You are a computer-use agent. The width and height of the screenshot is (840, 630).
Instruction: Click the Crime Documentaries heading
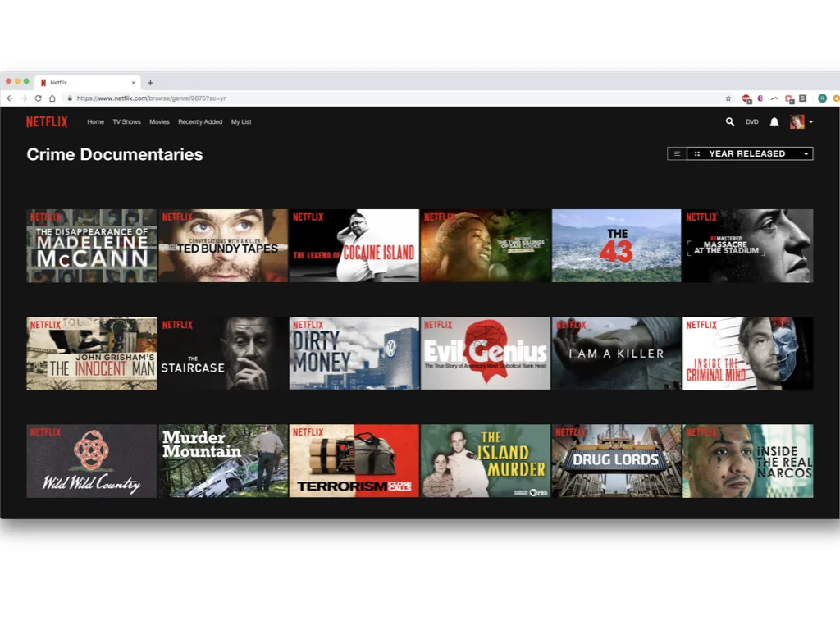pyautogui.click(x=115, y=155)
